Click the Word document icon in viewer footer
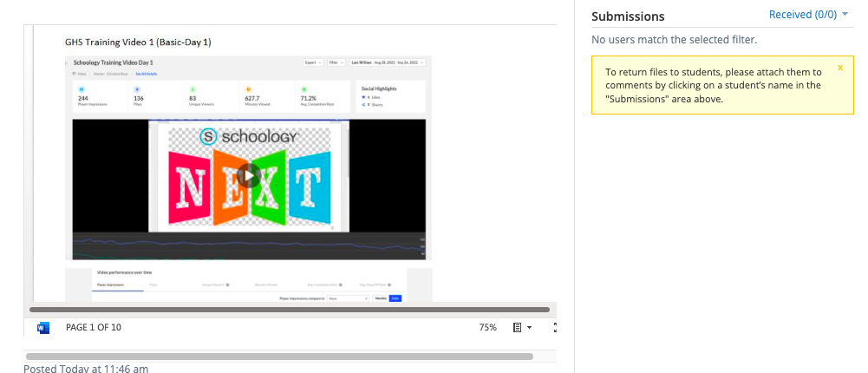 point(43,328)
